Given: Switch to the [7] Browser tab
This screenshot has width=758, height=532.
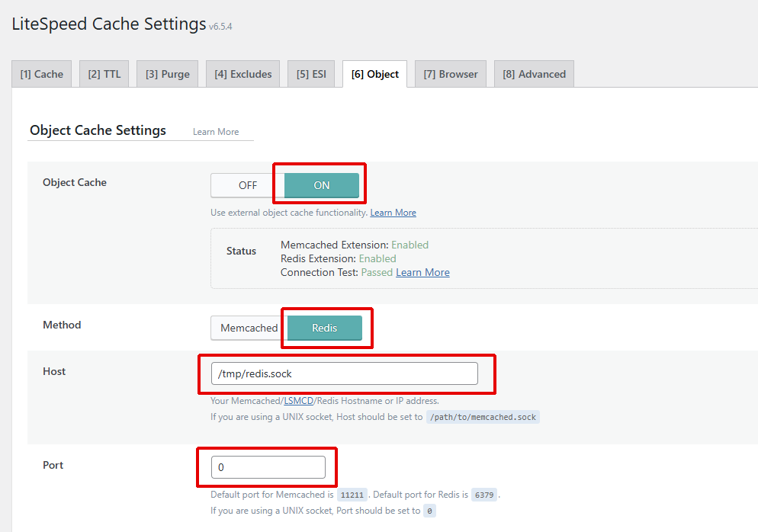Looking at the screenshot, I should [x=450, y=74].
